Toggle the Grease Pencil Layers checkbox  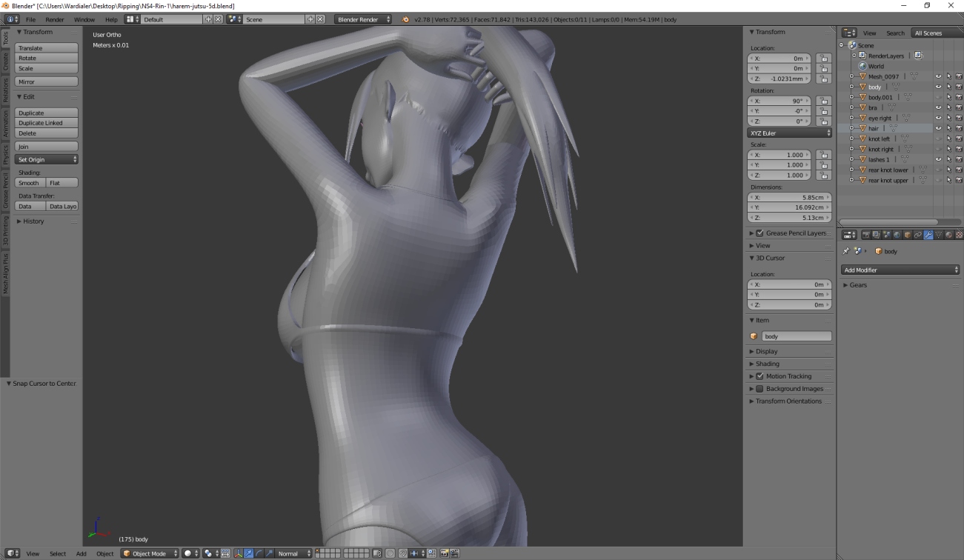(759, 233)
